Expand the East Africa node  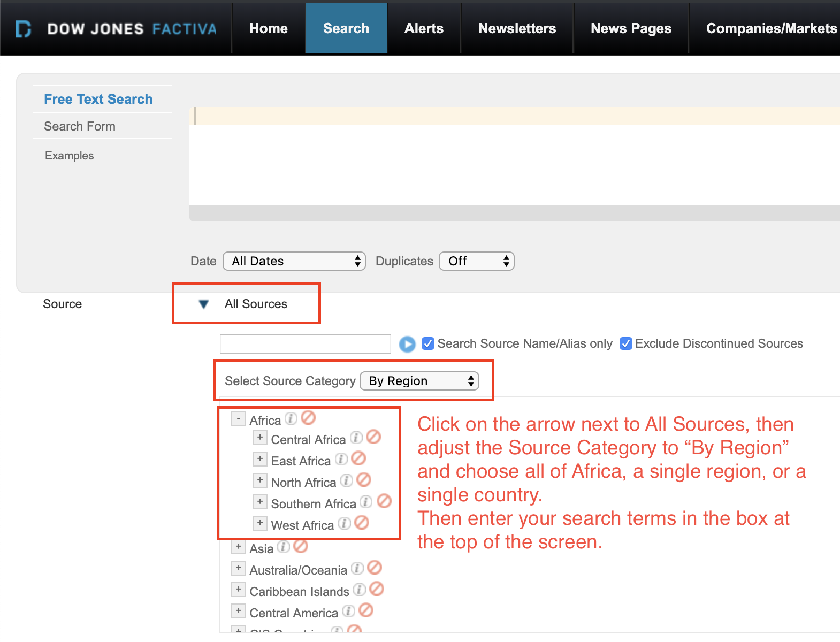(x=260, y=459)
